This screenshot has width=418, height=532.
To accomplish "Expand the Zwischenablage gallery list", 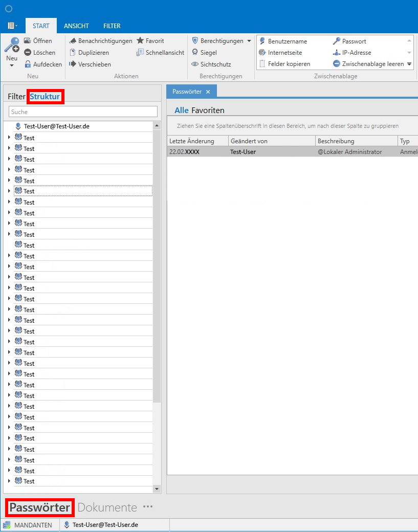I will click(x=409, y=64).
